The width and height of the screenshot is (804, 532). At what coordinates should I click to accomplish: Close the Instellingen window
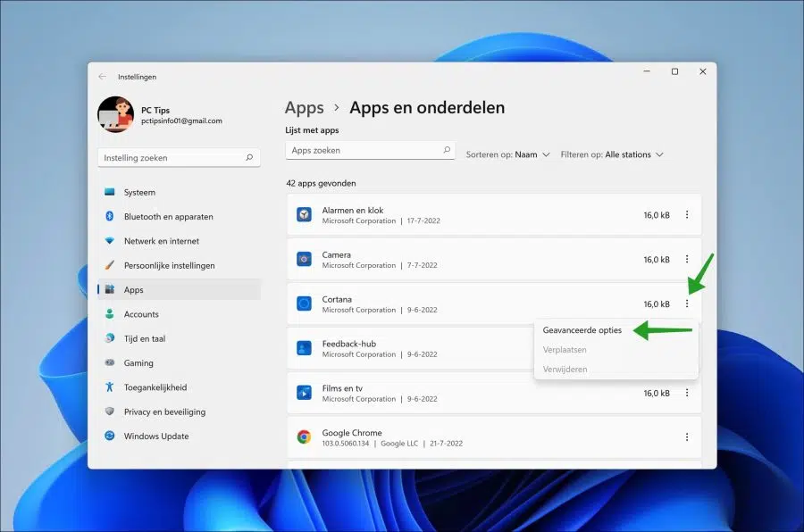703,71
